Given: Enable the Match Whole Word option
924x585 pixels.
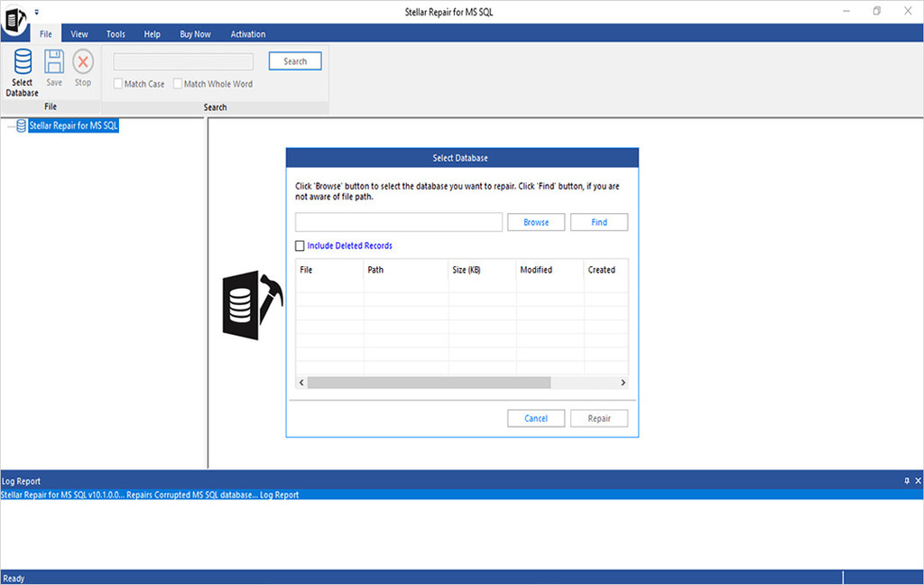Looking at the screenshot, I should (177, 83).
